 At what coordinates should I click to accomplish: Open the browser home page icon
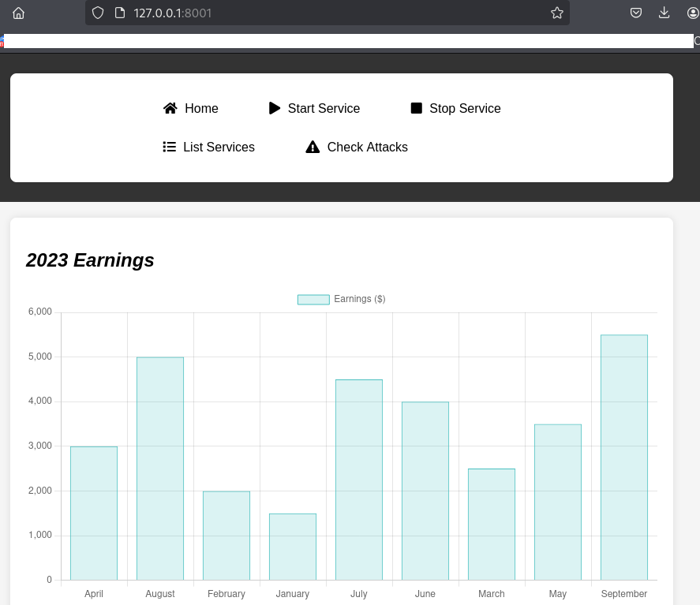[19, 13]
